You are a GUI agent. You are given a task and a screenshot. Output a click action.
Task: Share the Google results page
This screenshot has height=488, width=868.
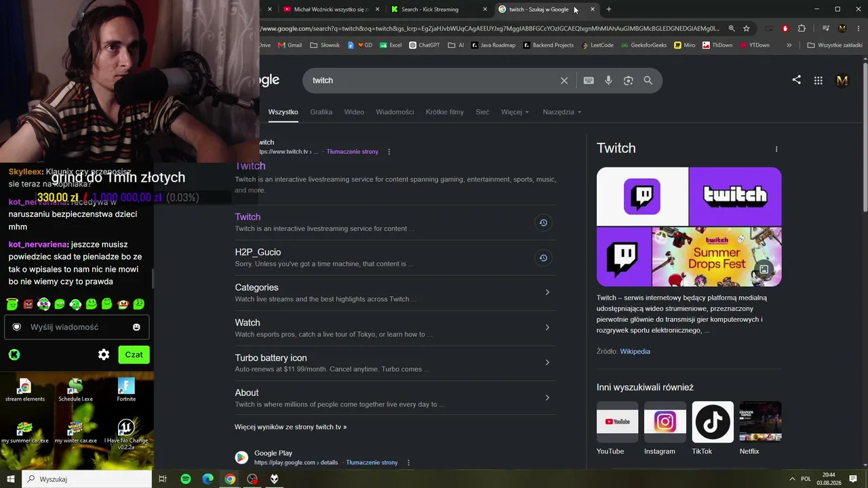point(797,80)
